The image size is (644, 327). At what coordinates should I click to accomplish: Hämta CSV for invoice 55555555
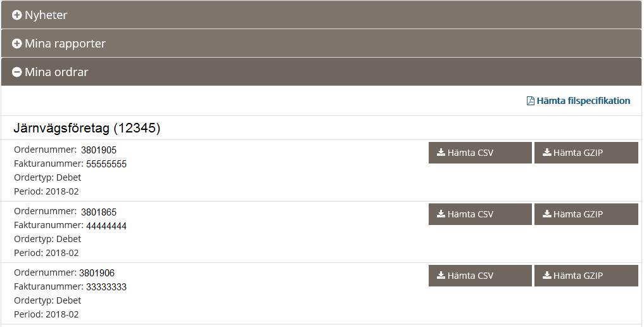[x=480, y=153]
